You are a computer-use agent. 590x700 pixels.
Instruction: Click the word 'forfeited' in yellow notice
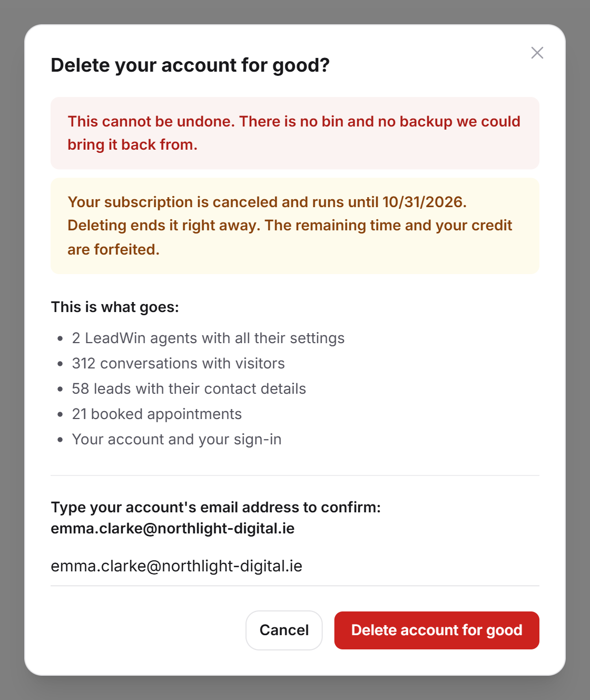click(x=126, y=249)
